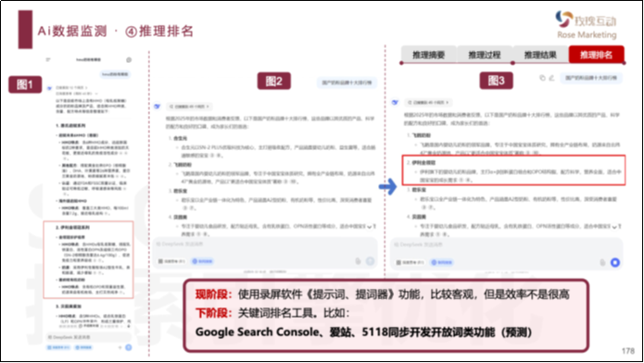
Task: Click the slide title 'Ai数据监测 · ④推理排名'
Action: click(116, 31)
